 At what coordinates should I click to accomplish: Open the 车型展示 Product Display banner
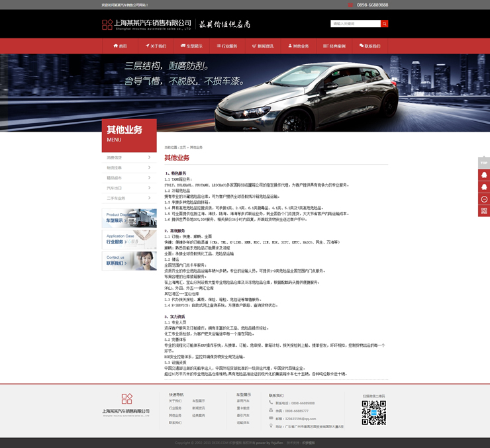tap(129, 218)
